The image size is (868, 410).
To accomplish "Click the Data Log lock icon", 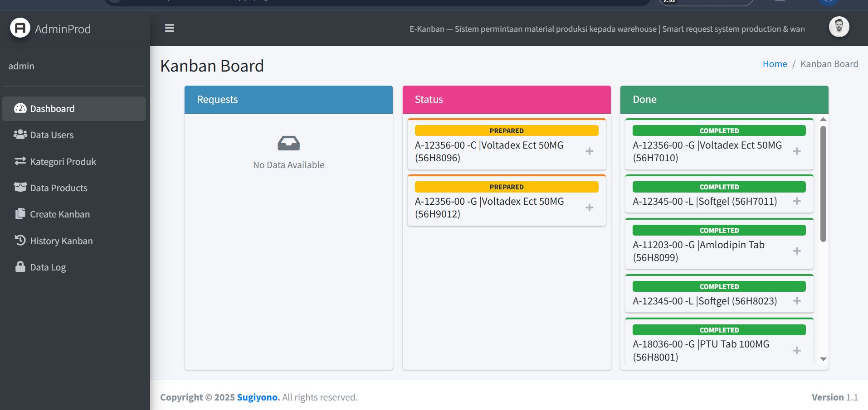I will [x=20, y=266].
